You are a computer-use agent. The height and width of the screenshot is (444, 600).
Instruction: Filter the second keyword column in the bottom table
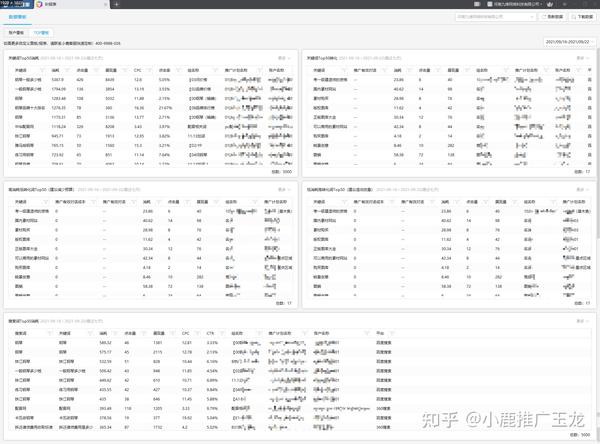click(90, 333)
